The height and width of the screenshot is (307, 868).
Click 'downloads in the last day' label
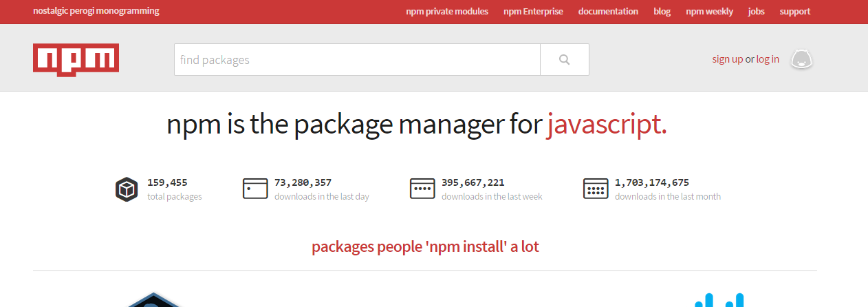[322, 197]
